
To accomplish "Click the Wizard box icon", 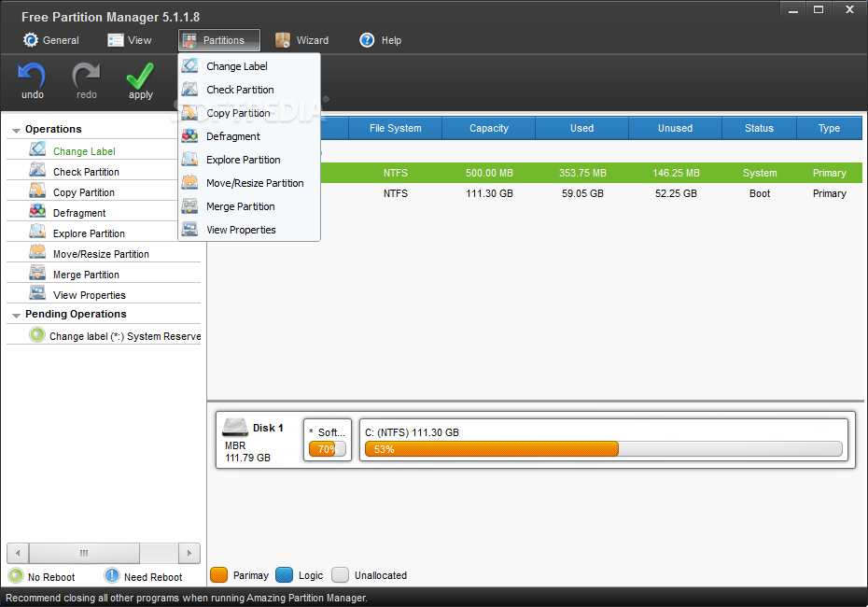I will [x=282, y=40].
